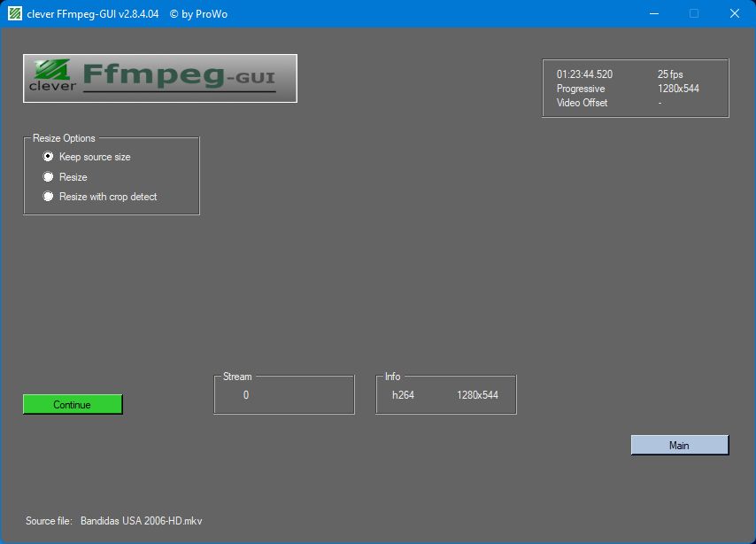Click the Source file: label
The width and height of the screenshot is (756, 544).
tap(49, 521)
